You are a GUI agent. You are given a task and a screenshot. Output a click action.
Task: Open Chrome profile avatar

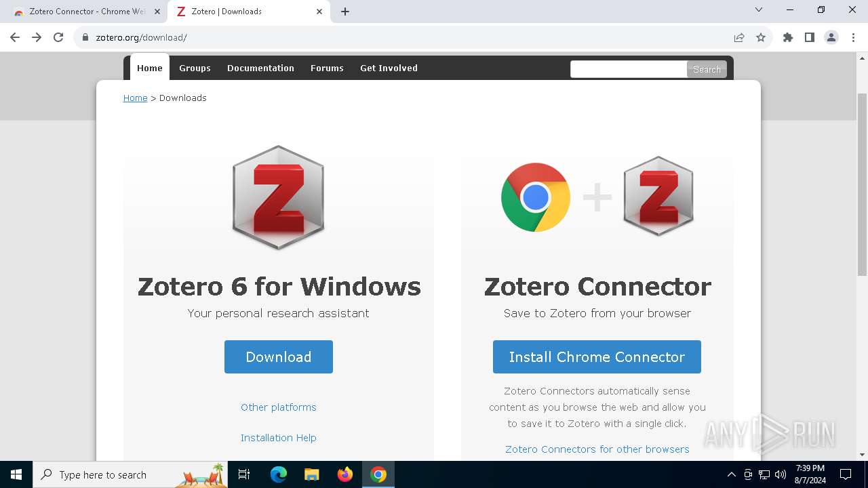coord(831,37)
